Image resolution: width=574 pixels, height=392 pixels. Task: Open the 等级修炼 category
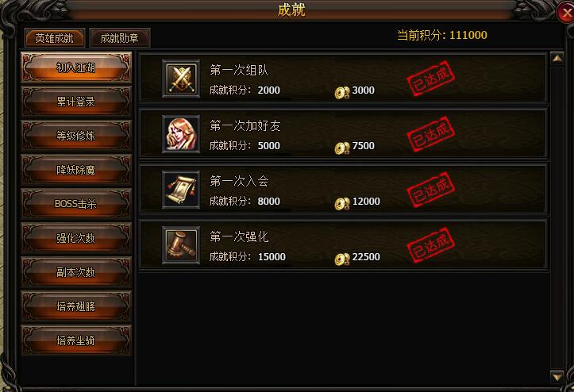coord(76,136)
